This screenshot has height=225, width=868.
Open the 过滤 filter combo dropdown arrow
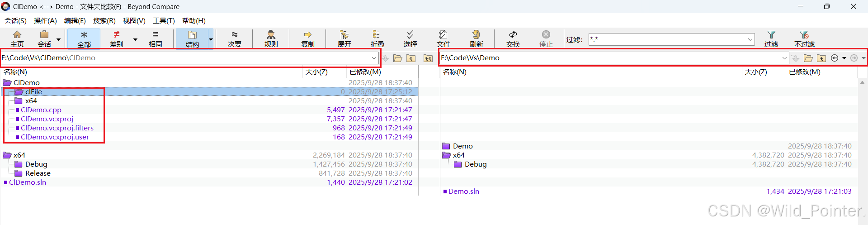tap(750, 39)
